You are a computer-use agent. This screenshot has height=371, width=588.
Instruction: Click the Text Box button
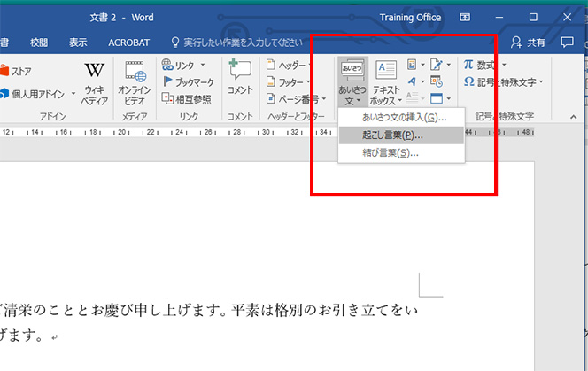[x=386, y=81]
